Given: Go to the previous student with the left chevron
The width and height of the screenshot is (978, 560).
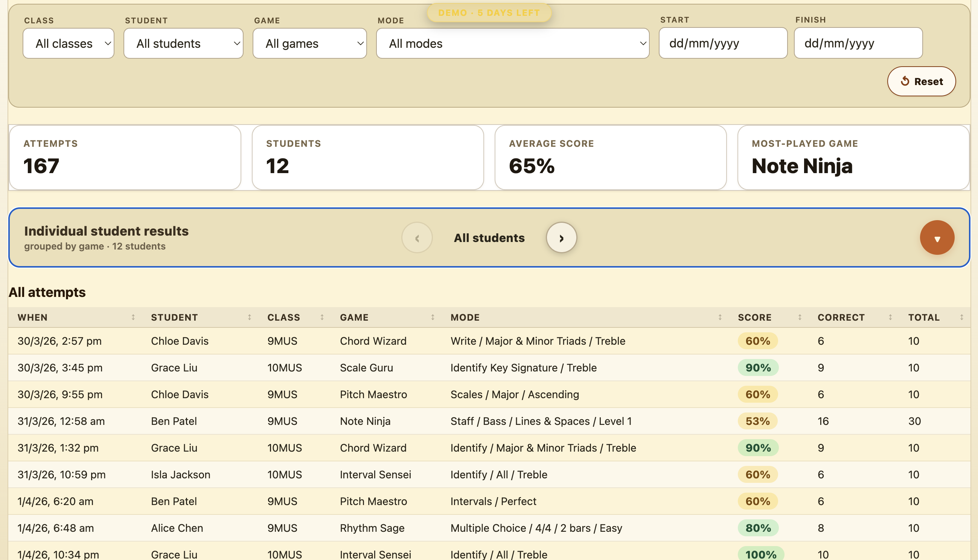Looking at the screenshot, I should tap(417, 238).
